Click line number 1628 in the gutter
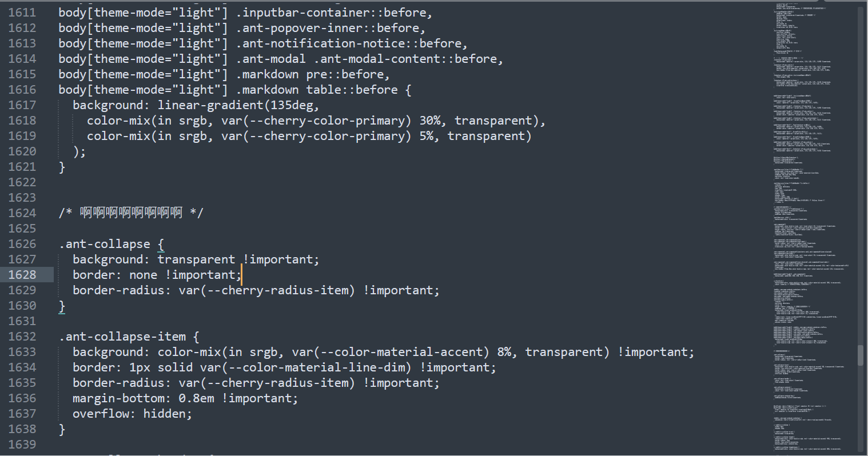This screenshot has width=868, height=456. coord(22,275)
